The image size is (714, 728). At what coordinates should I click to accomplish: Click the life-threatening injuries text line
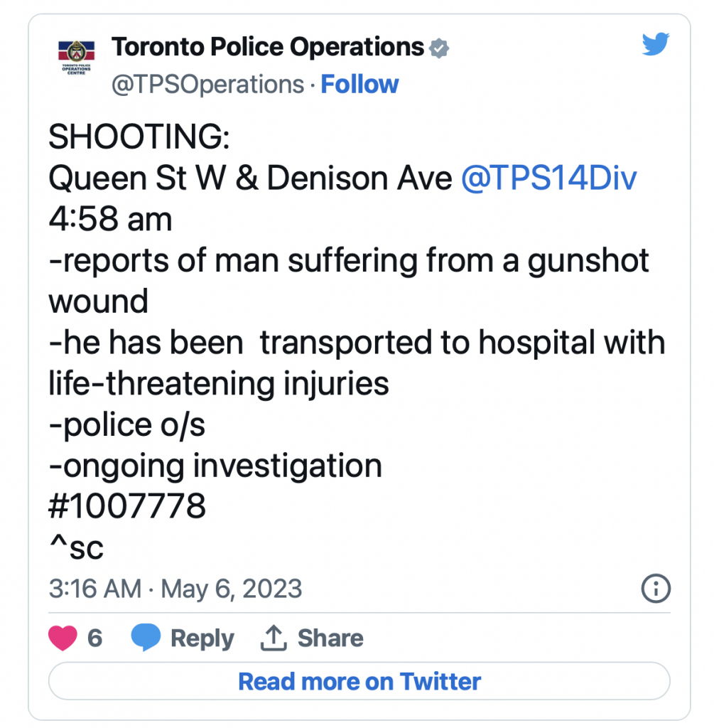point(219,384)
